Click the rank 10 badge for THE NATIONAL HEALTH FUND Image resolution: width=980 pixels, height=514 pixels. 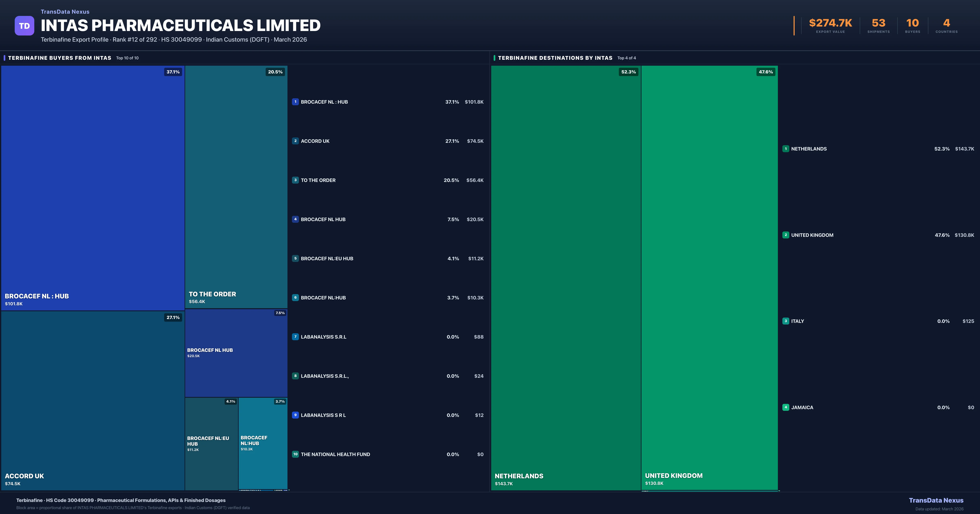295,454
